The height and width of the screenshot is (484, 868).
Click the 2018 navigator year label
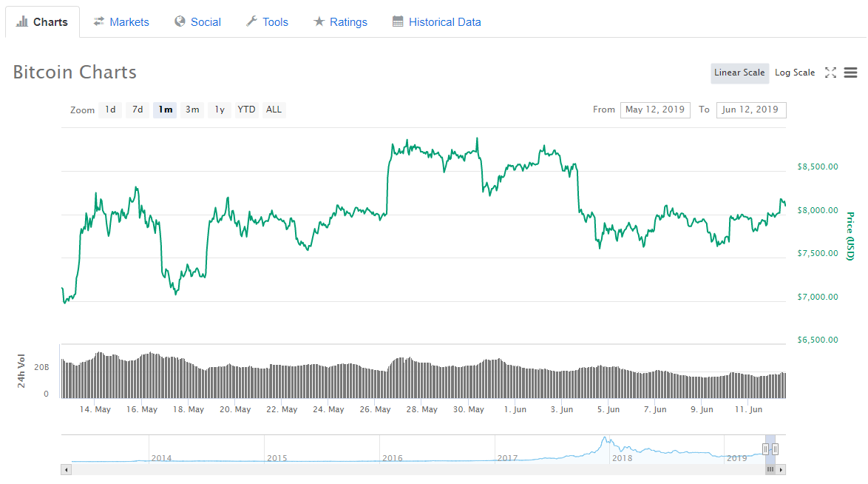click(x=623, y=459)
